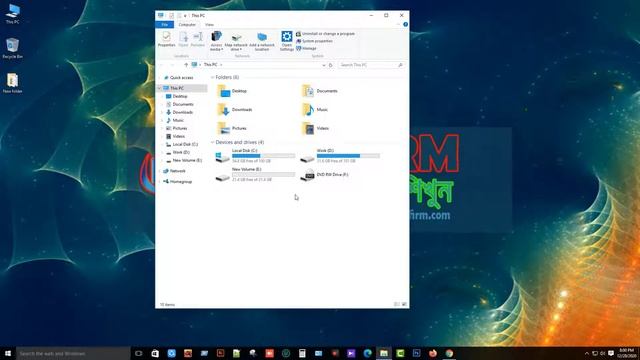Select Network in the navigation pane
The width and height of the screenshot is (640, 360).
click(177, 171)
